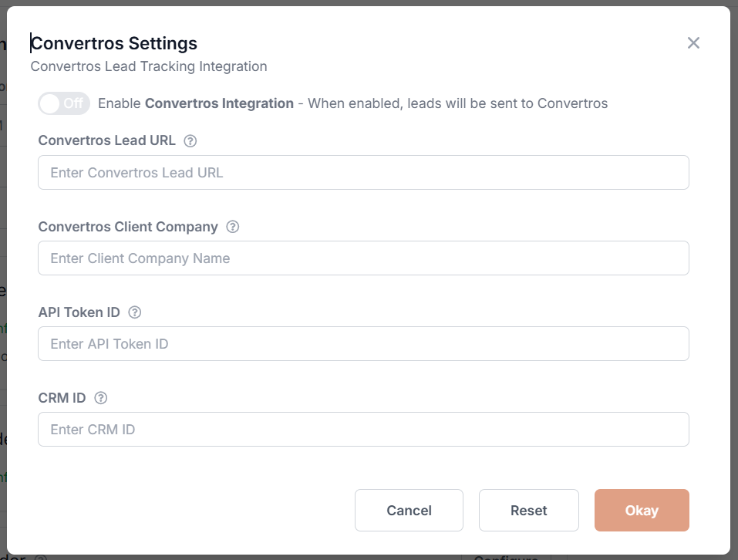Click the 'Convertros Settings' dialog title
Screen dimensions: 738x560
[114, 43]
